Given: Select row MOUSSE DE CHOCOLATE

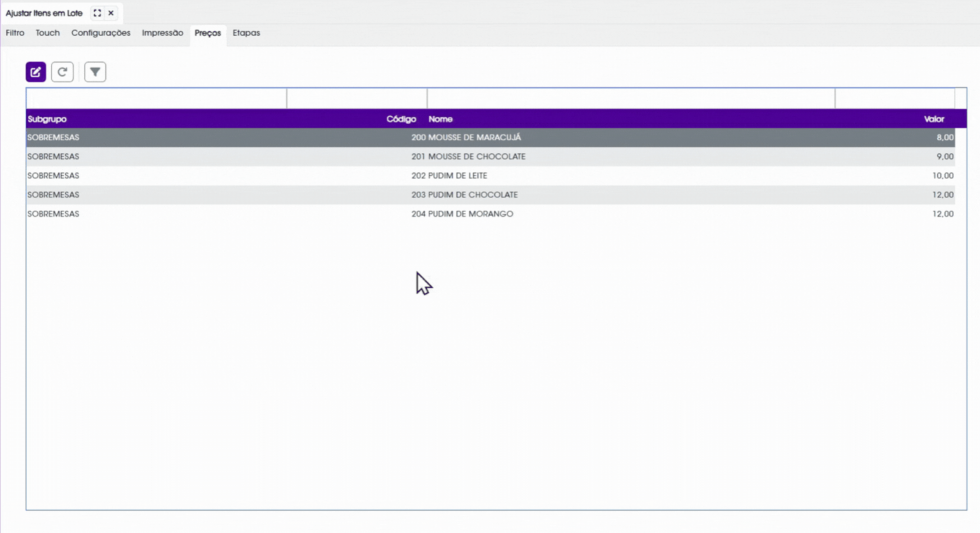Looking at the screenshot, I should click(x=491, y=156).
